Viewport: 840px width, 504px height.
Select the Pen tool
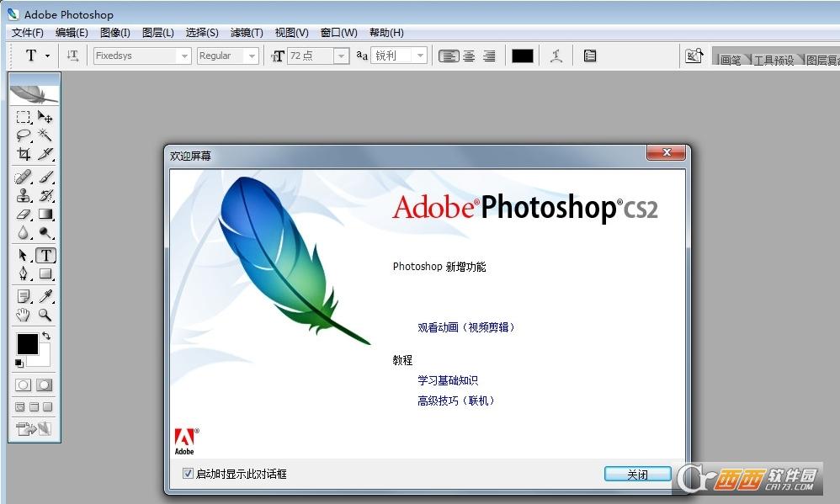pyautogui.click(x=23, y=274)
